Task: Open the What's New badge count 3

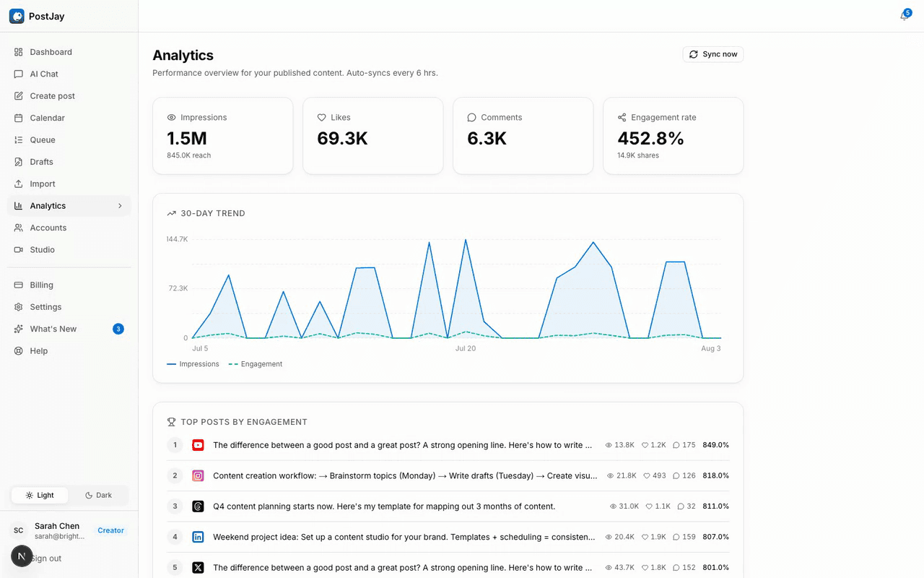Action: pyautogui.click(x=118, y=329)
